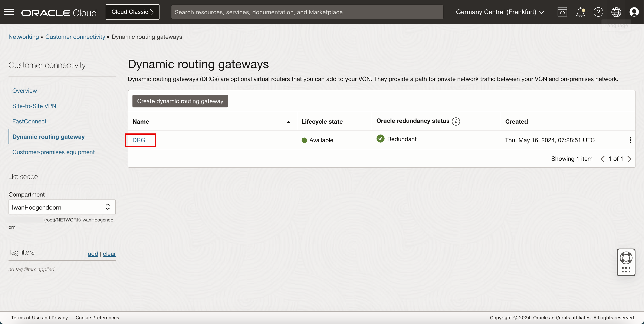Open the hamburger navigation menu

[x=9, y=12]
